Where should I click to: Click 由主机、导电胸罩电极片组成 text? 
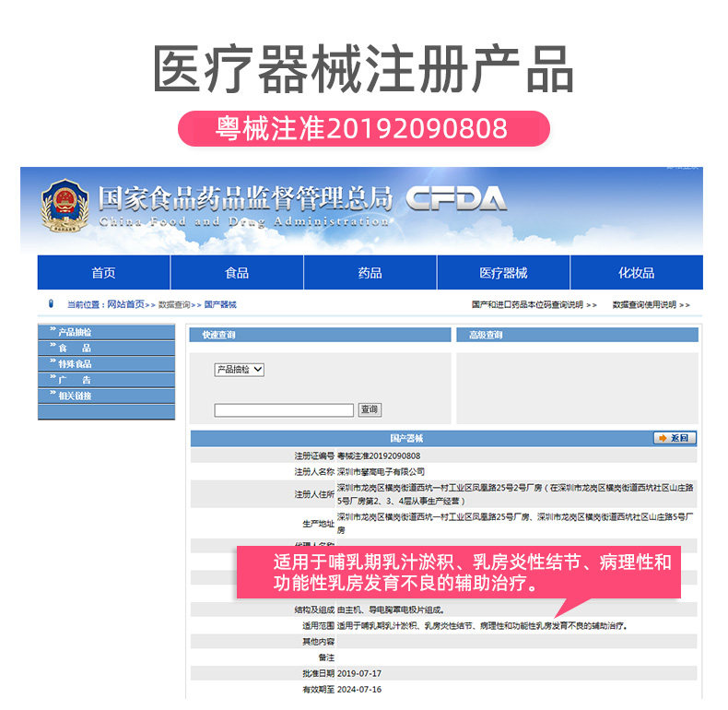[x=391, y=609]
